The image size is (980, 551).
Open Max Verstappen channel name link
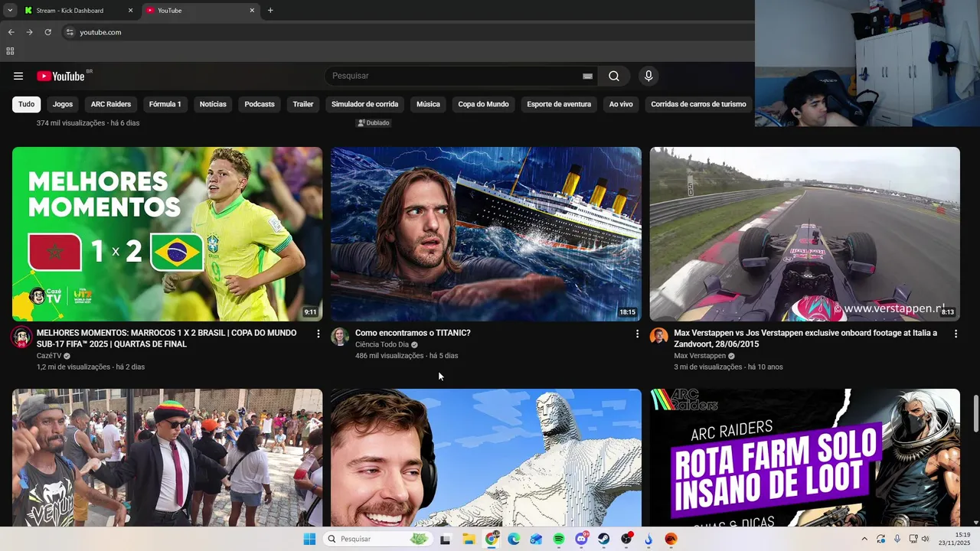click(x=700, y=356)
